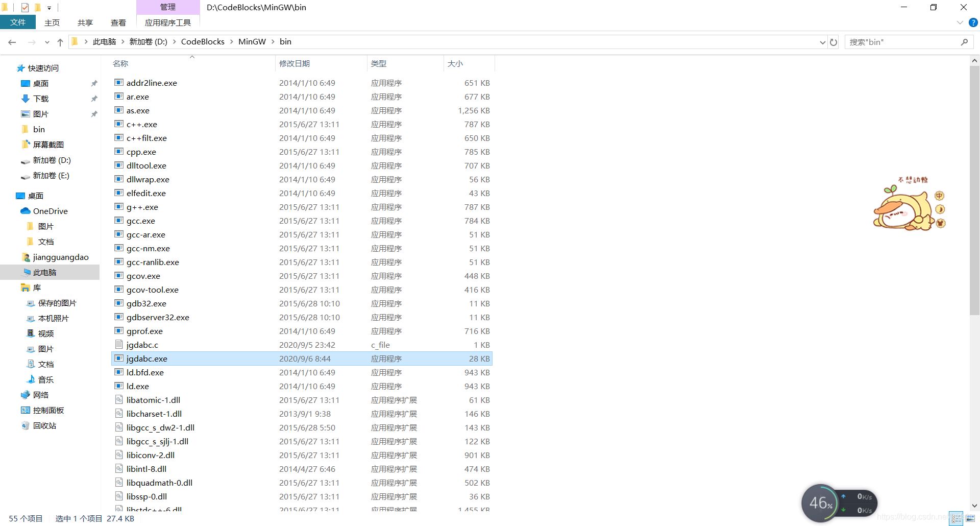
Task: Toggle the Chinese input mode icon on mascot
Action: point(940,196)
